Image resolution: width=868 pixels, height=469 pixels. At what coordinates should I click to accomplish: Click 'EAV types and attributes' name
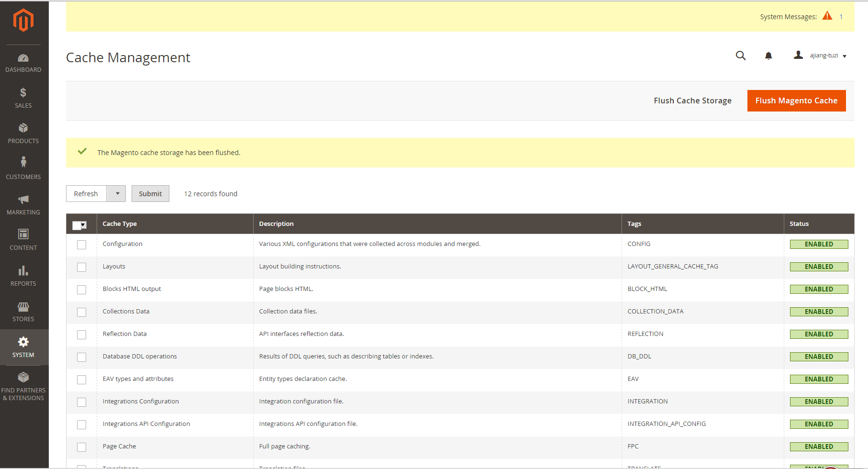click(x=138, y=379)
